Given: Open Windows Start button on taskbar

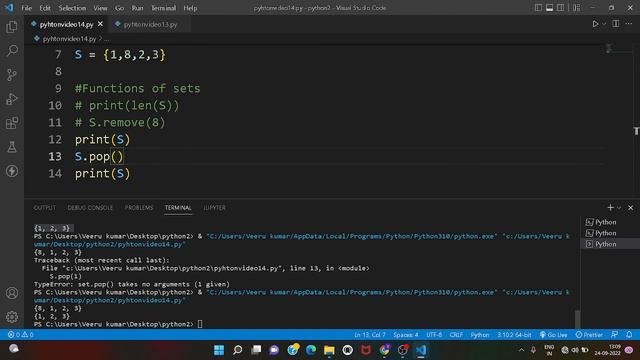Looking at the screenshot, I should click(x=219, y=350).
